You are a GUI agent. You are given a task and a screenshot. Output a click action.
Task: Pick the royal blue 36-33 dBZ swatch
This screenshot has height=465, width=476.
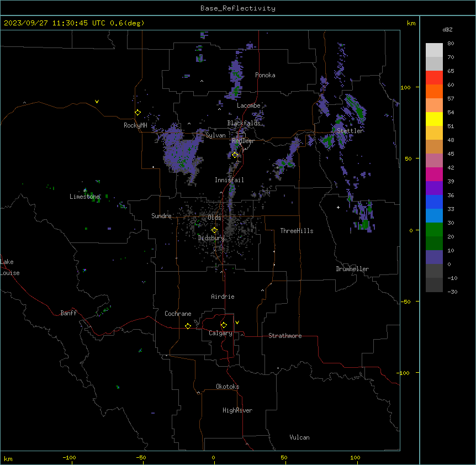(434, 202)
